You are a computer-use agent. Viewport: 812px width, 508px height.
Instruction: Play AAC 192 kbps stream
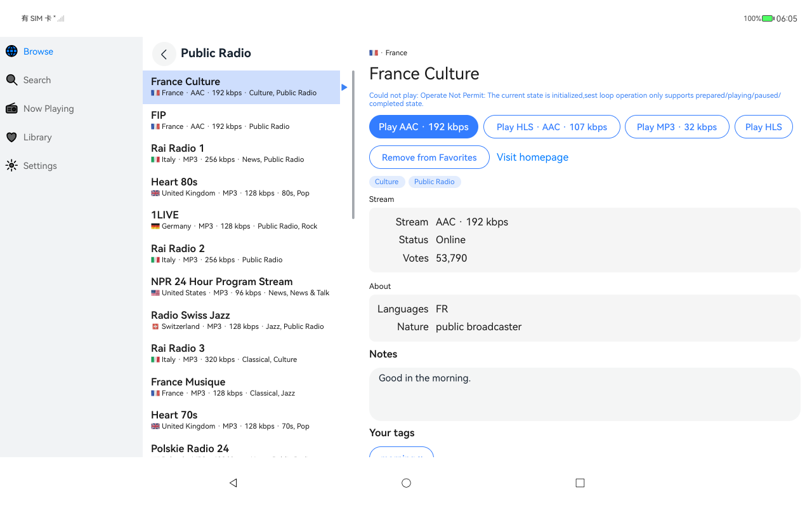(x=424, y=127)
